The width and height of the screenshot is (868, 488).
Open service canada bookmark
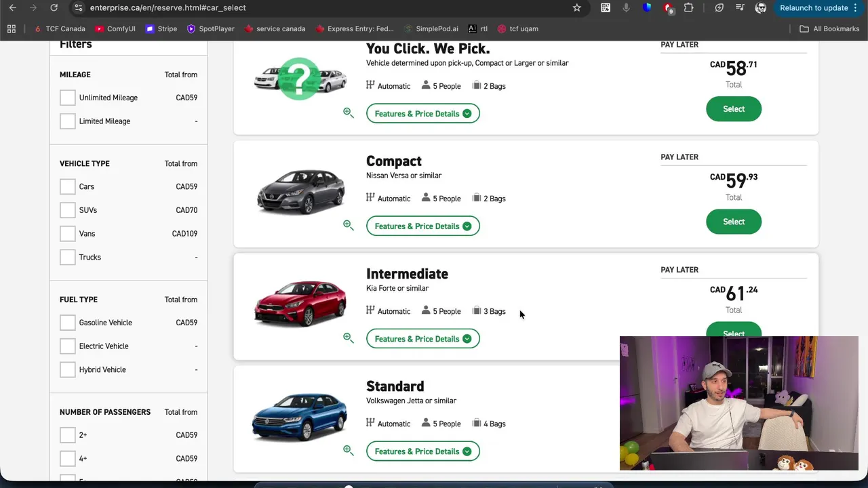[x=275, y=28]
